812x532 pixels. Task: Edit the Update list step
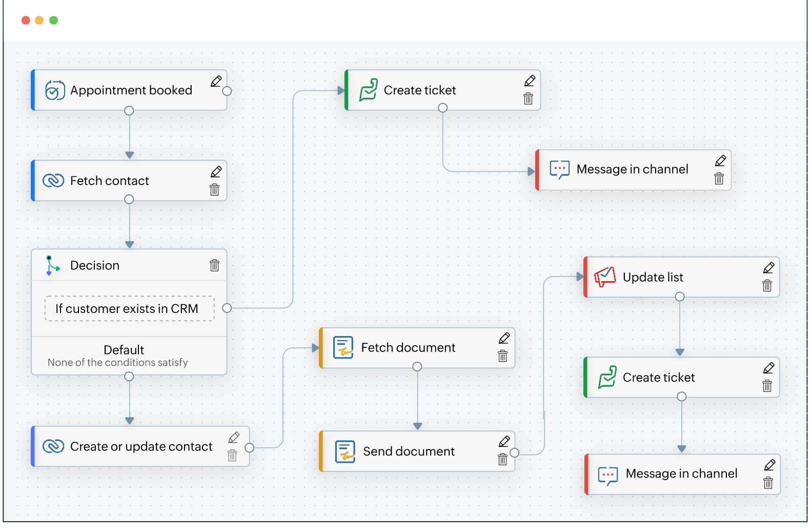click(x=768, y=268)
